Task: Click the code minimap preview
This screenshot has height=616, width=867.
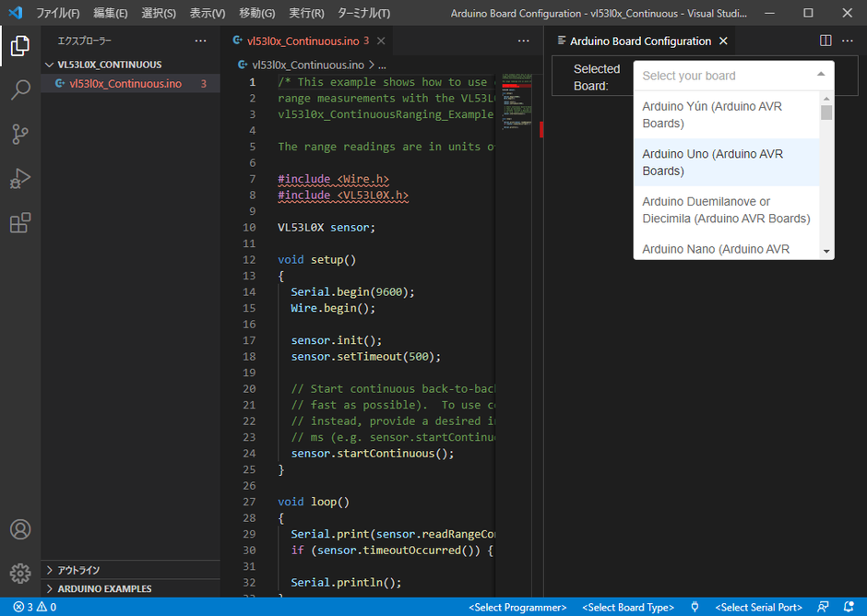Action: point(517,101)
